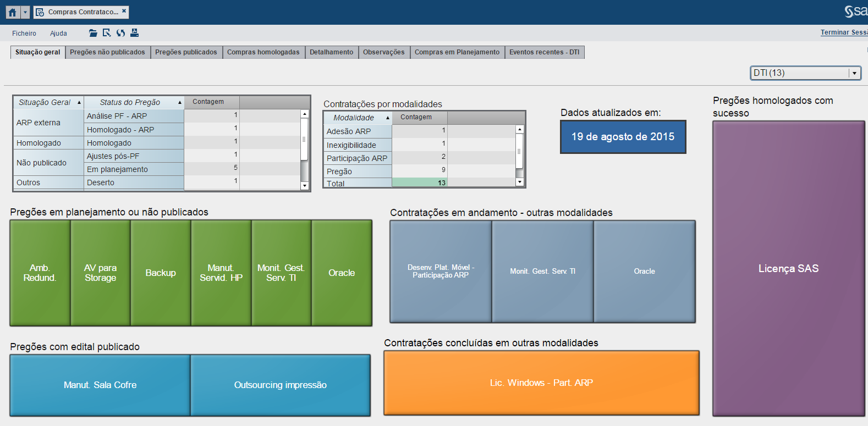
Task: Click the Total value 13 cell
Action: coord(420,182)
